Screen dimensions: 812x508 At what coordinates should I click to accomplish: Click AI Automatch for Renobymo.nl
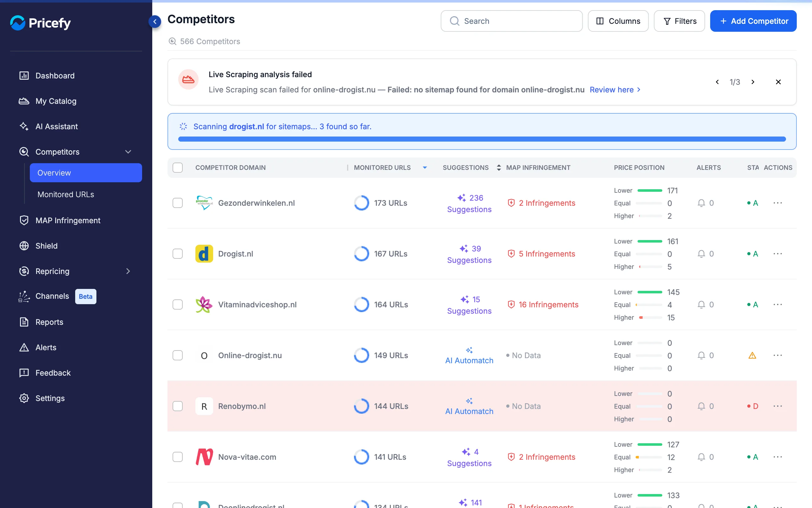click(x=469, y=406)
